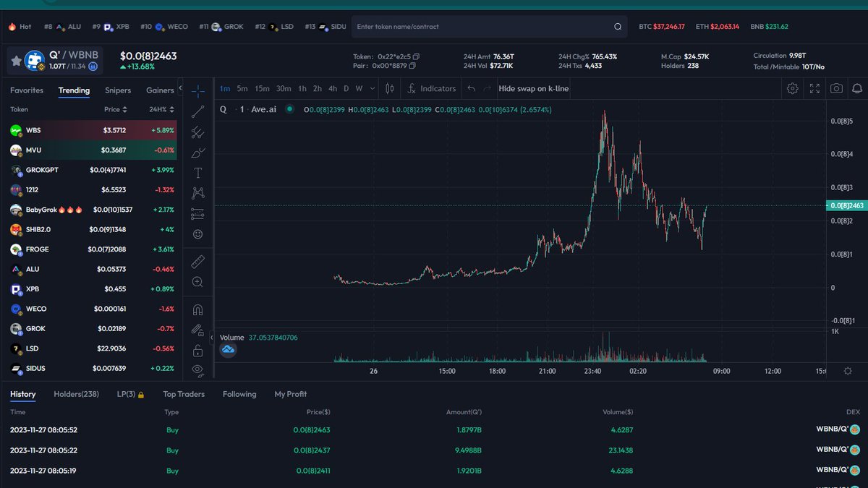Open the Holders(238) tab

76,394
